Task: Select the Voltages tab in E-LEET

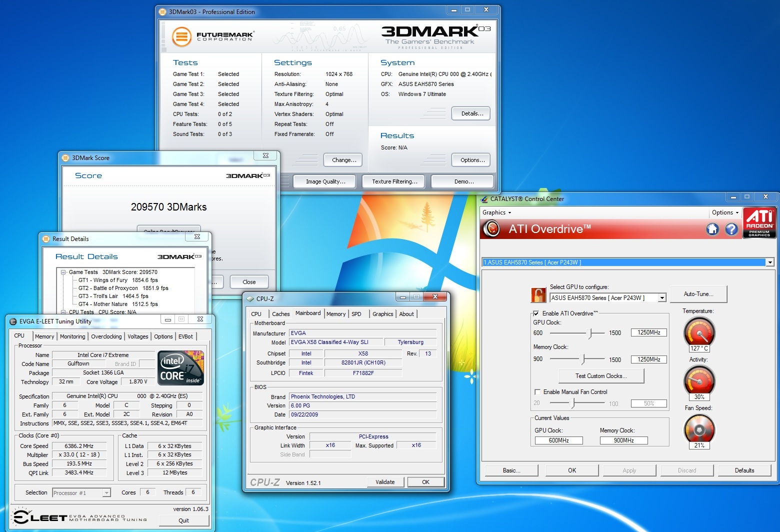Action: tap(138, 336)
